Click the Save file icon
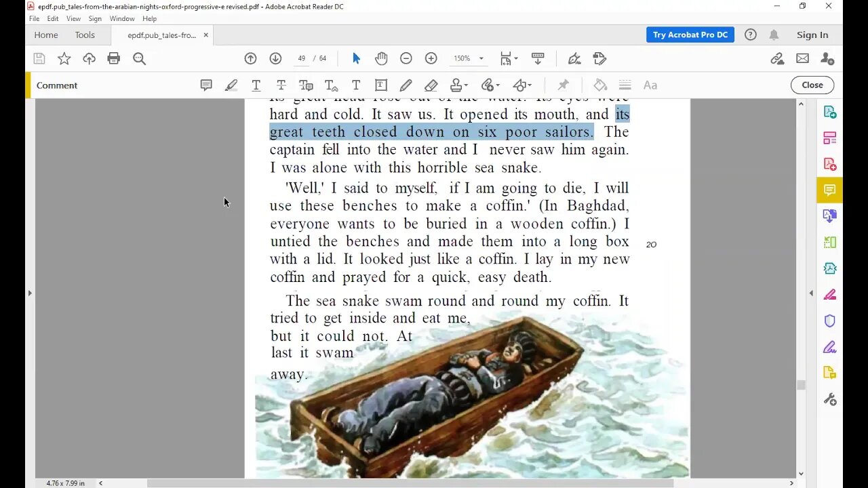This screenshot has height=488, width=868. [x=39, y=58]
